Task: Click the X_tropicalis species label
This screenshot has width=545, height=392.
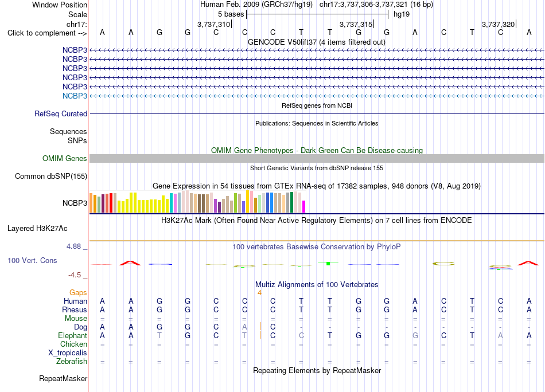Action: pyautogui.click(x=68, y=353)
